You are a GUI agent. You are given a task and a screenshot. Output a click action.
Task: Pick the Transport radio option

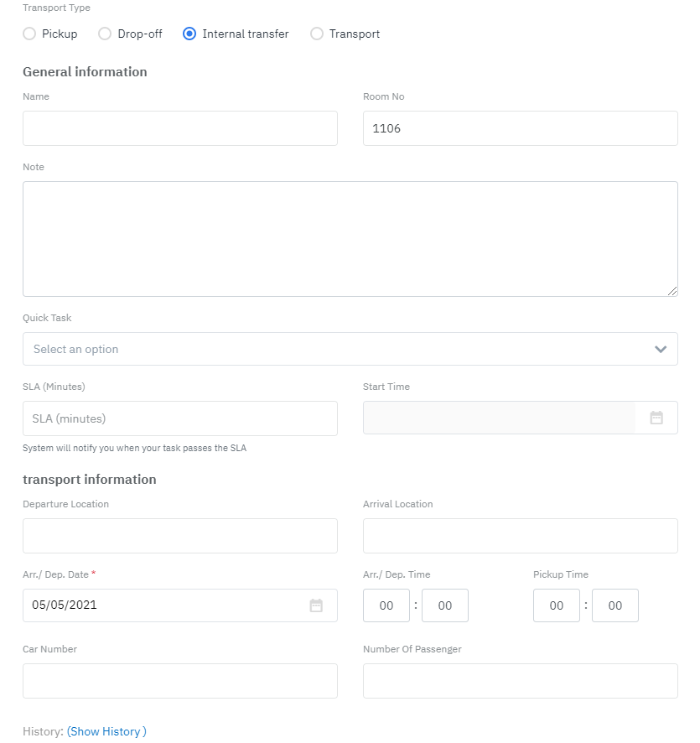point(316,34)
